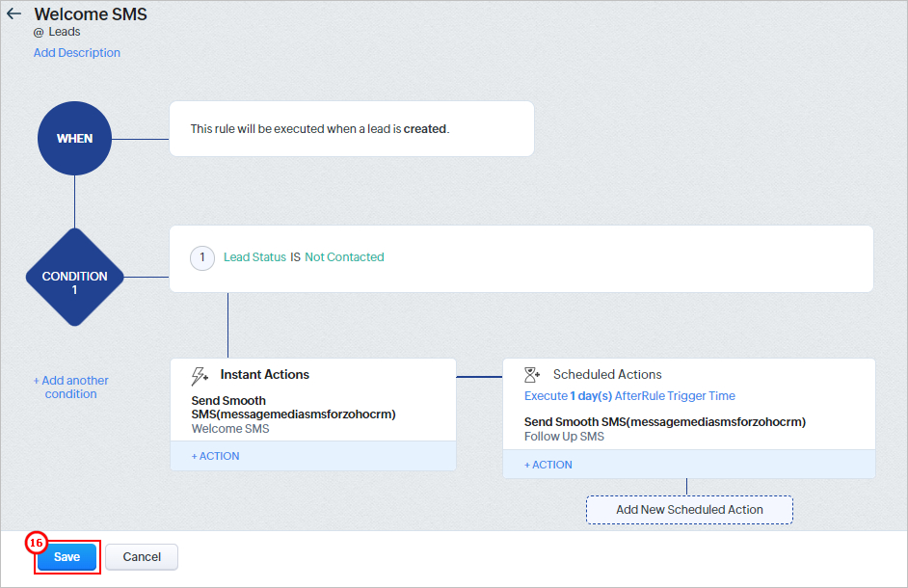This screenshot has width=908, height=588.
Task: Click Add New Scheduled Action box
Action: (x=689, y=510)
